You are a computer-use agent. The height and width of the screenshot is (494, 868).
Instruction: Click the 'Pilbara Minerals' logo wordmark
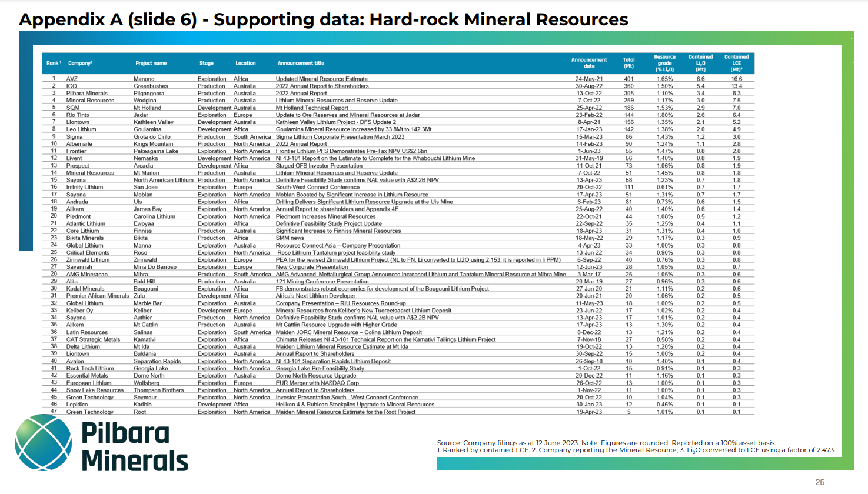(x=135, y=447)
